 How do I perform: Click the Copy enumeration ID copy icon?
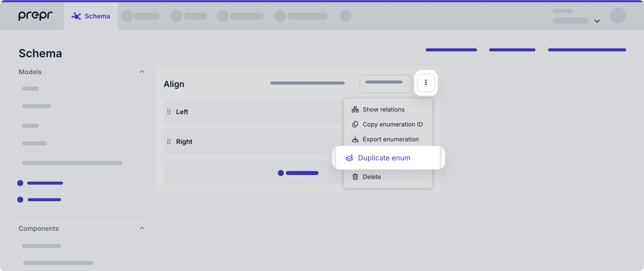point(355,124)
